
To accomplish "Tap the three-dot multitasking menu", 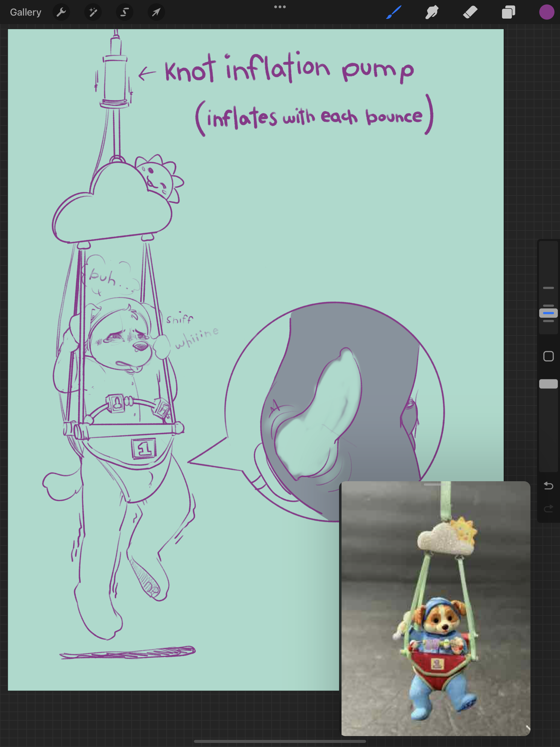I will (x=280, y=7).
